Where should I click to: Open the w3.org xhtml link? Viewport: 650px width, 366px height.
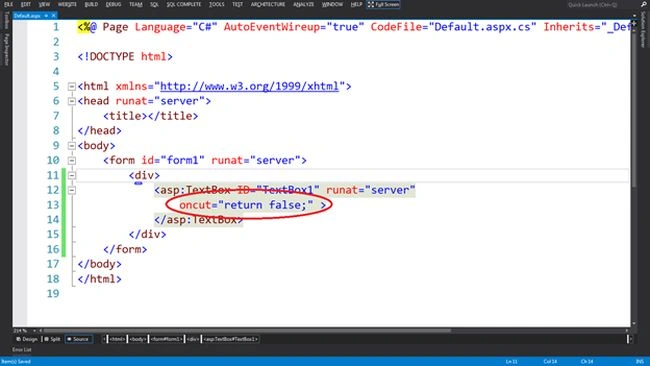250,86
